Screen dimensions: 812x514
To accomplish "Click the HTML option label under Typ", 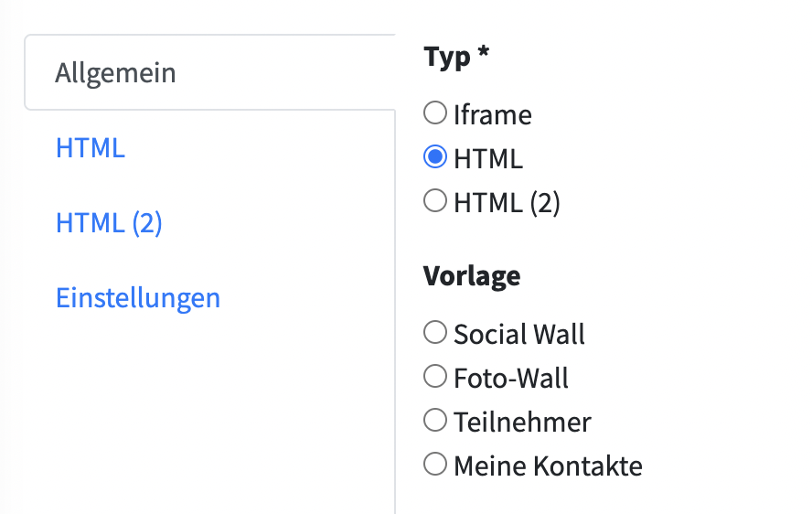I will click(488, 159).
